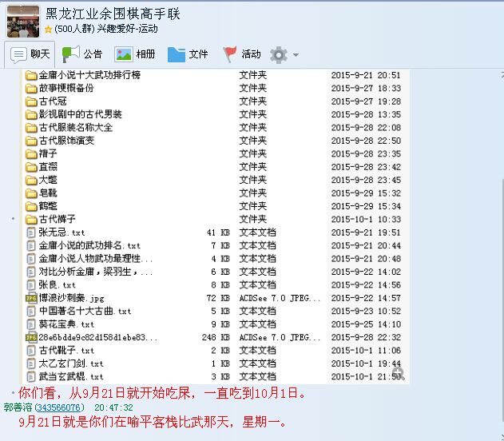Click folder icon of 古代服饰演变

point(31,141)
